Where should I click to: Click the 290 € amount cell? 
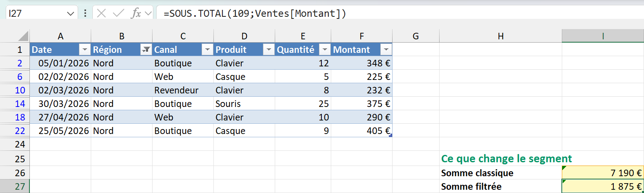pos(362,117)
